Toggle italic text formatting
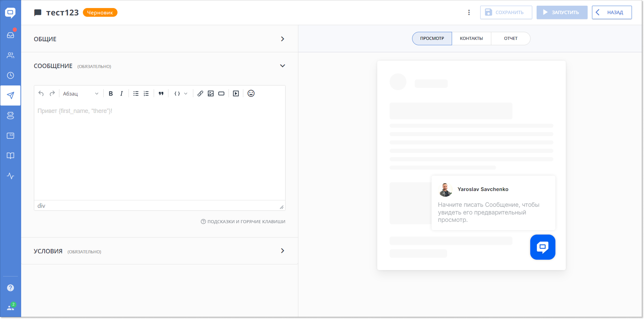Viewport: 644px width, 319px height. coord(121,93)
